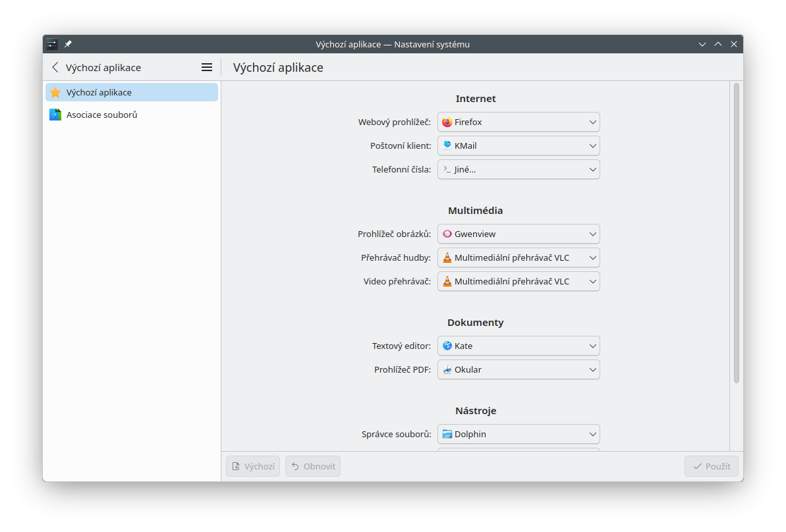Screen dimensions: 786x532
Task: Click the KMail icon in mail client field
Action: [x=447, y=146]
